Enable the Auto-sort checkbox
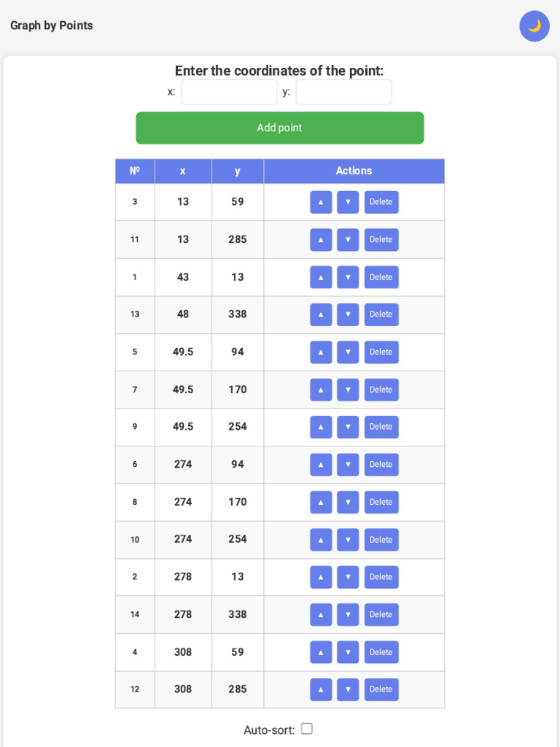This screenshot has height=747, width=560. coord(307,729)
